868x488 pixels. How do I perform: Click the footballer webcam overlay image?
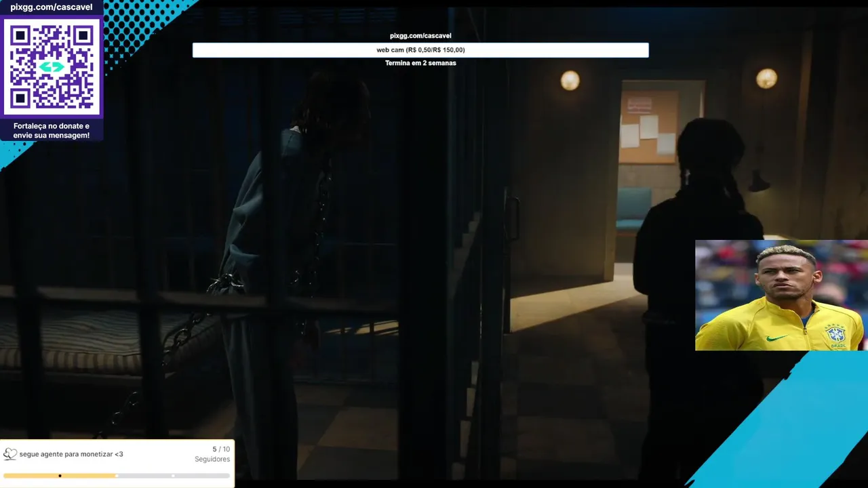[x=781, y=295]
